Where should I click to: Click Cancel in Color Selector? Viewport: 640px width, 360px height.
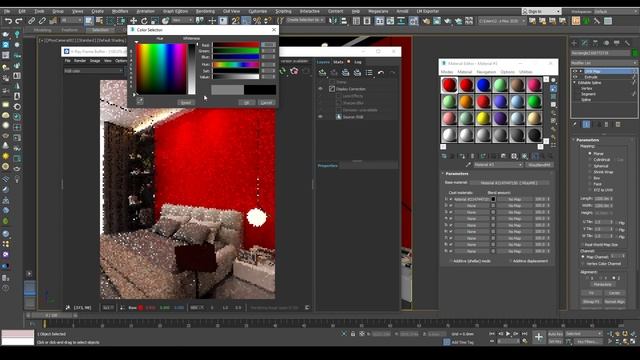267,102
